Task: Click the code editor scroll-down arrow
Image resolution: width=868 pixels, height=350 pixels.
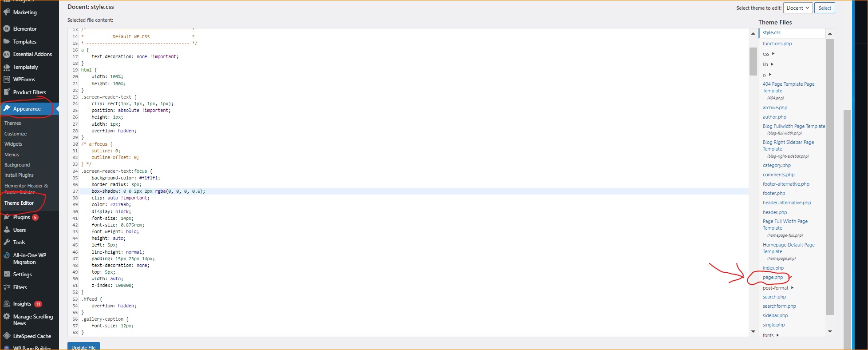Action: pos(753,331)
